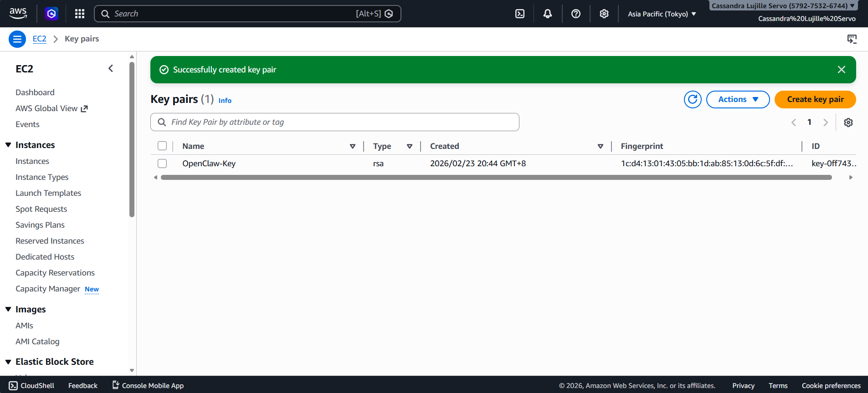Open Capacity Reservations in sidebar
The image size is (868, 393).
(x=55, y=273)
